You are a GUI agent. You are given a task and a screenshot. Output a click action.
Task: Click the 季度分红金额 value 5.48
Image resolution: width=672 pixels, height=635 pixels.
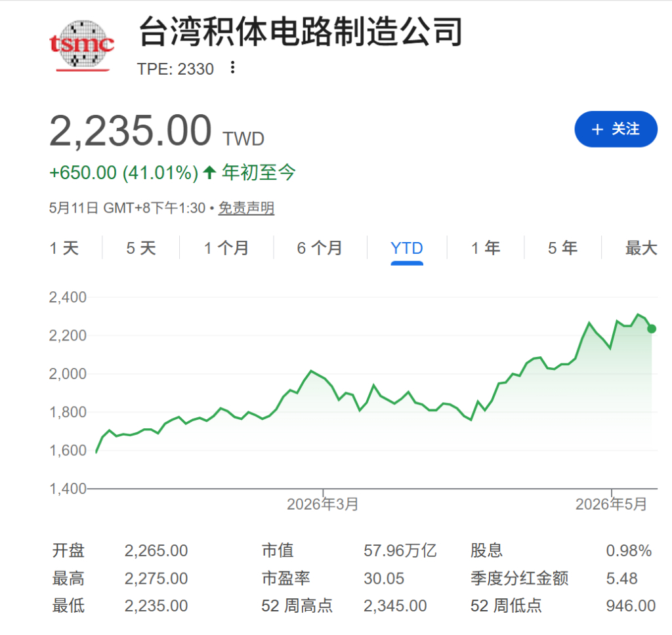tap(622, 579)
